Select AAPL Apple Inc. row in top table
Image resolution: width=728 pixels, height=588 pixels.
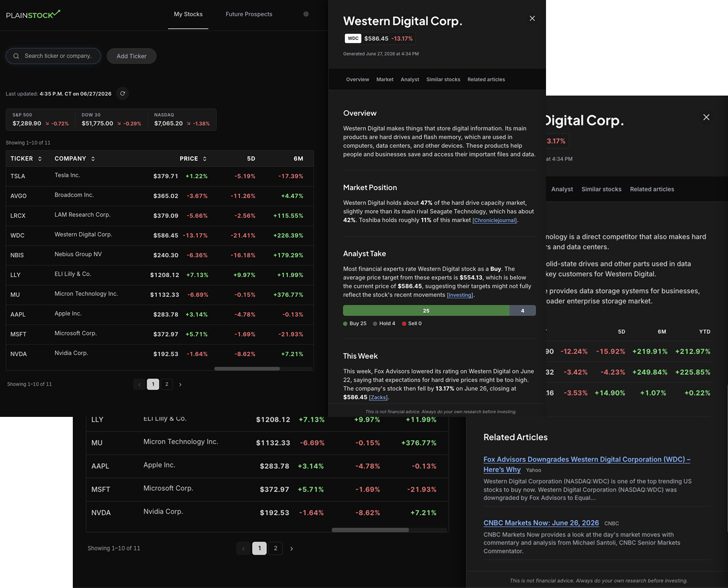(x=160, y=314)
